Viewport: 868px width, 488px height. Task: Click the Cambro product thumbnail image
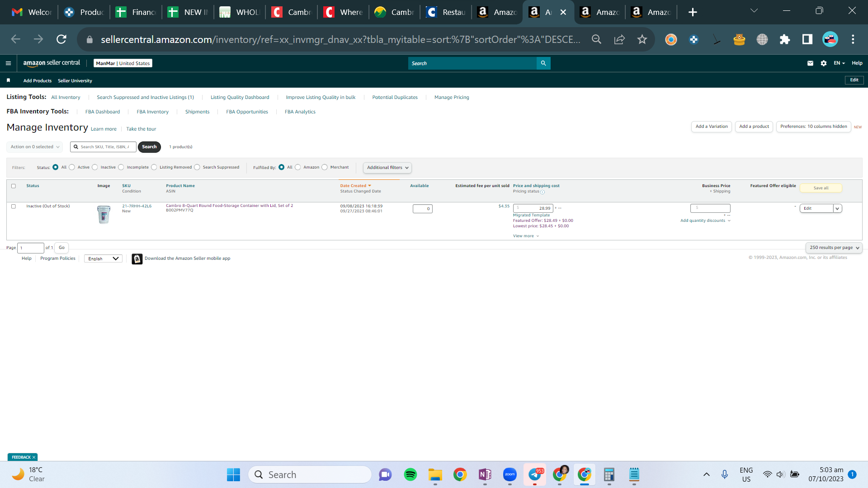104,215
